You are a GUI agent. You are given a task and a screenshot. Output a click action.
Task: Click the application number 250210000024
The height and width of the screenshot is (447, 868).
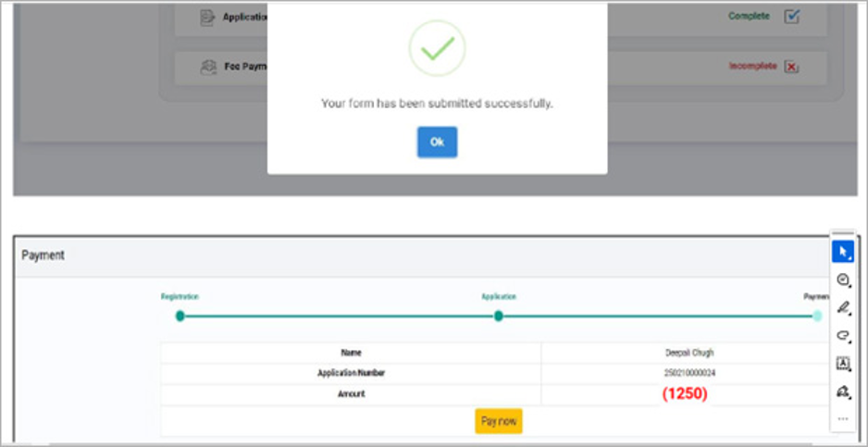(689, 373)
